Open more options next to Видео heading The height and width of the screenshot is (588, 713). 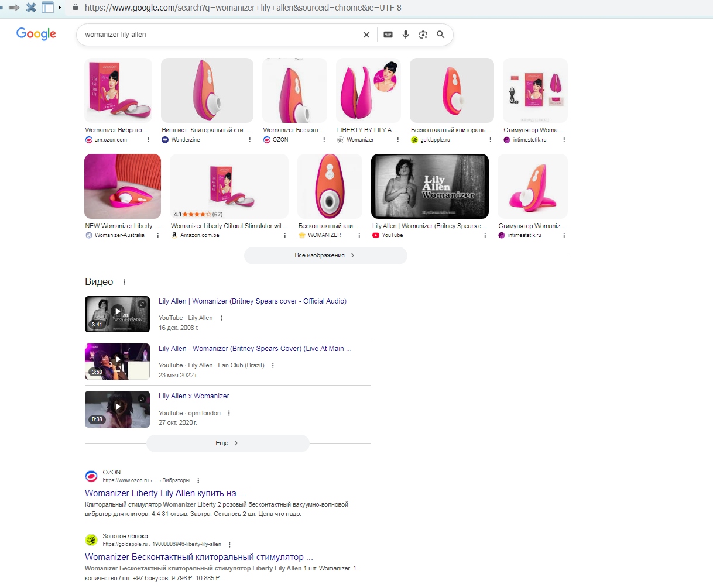pos(124,282)
